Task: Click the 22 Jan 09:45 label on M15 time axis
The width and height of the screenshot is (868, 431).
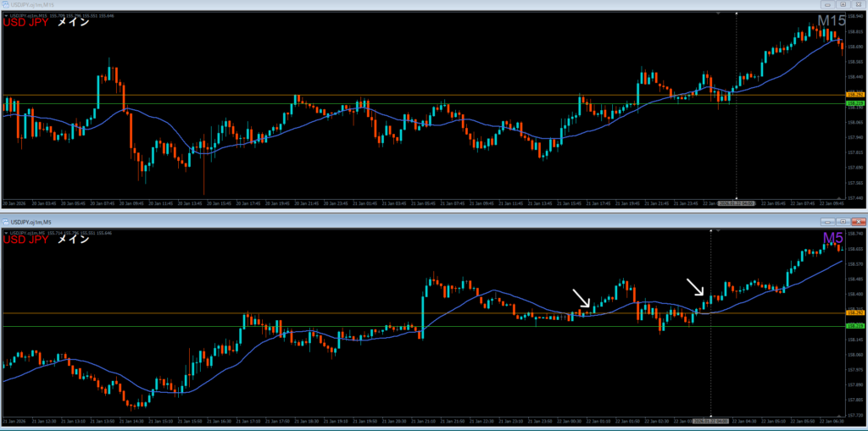Action: [x=832, y=203]
